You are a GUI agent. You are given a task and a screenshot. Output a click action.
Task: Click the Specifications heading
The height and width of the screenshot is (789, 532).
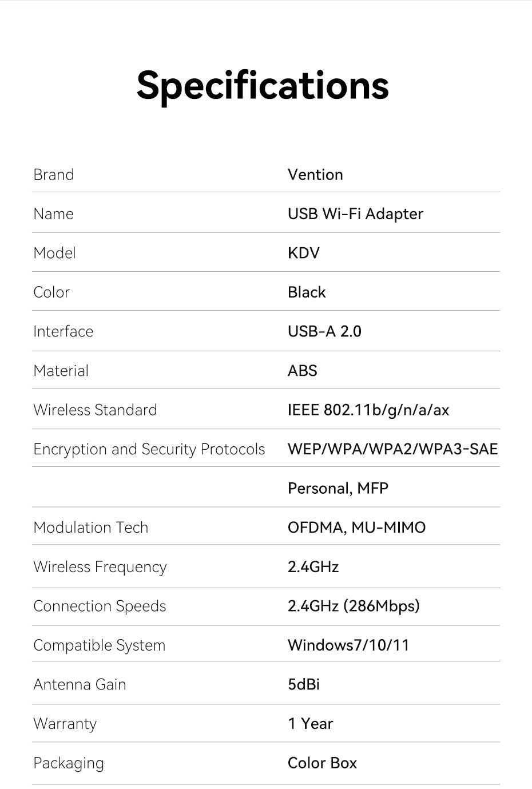pyautogui.click(x=263, y=86)
